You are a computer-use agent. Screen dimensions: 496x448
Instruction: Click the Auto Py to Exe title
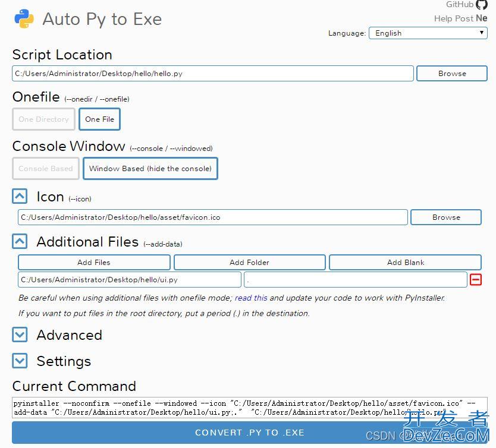102,19
